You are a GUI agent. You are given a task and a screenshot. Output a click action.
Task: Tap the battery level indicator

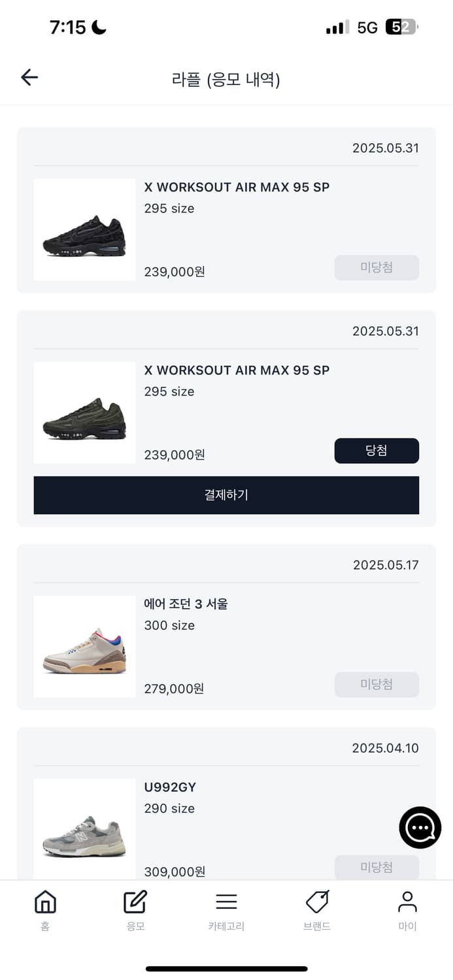click(x=401, y=27)
